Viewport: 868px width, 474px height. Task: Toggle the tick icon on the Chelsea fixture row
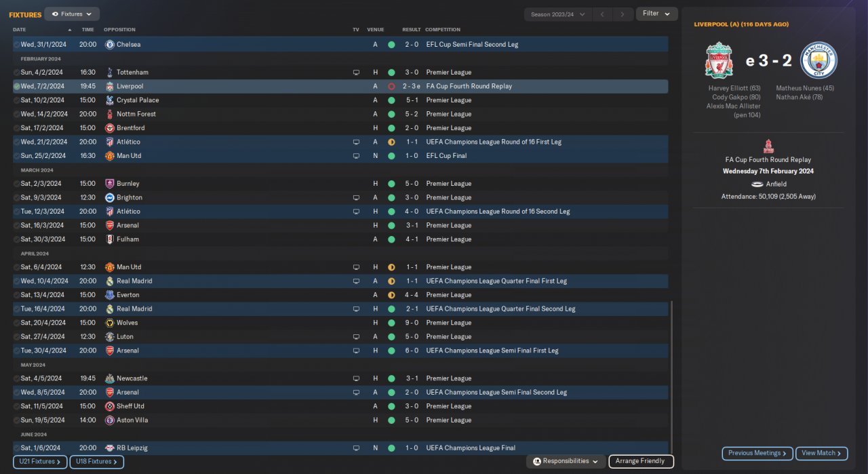[17, 45]
